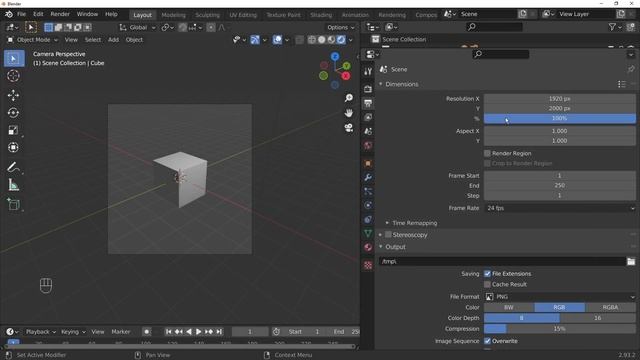The height and width of the screenshot is (360, 640).
Task: Open the Particle properties tab
Action: (x=368, y=191)
